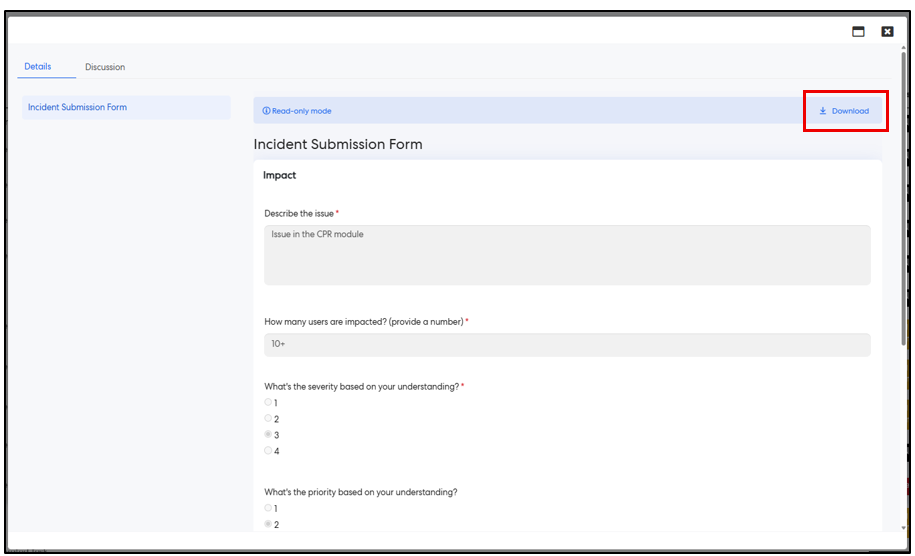Image resolution: width=915 pixels, height=556 pixels.
Task: Click the Impact section heading
Action: pyautogui.click(x=279, y=176)
